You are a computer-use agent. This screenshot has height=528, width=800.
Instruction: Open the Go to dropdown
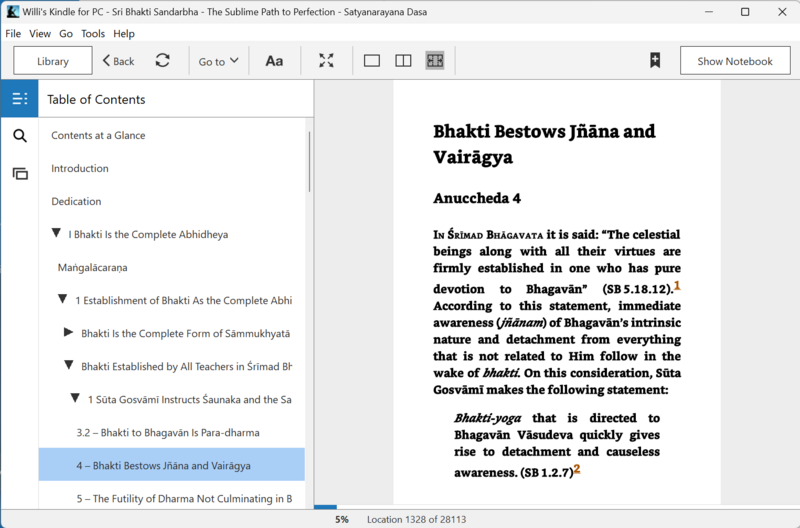[218, 61]
